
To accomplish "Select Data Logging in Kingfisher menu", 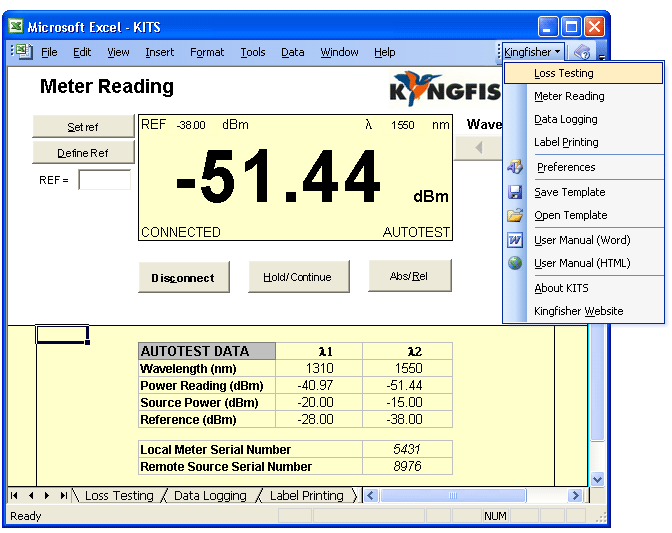I will coord(583,119).
